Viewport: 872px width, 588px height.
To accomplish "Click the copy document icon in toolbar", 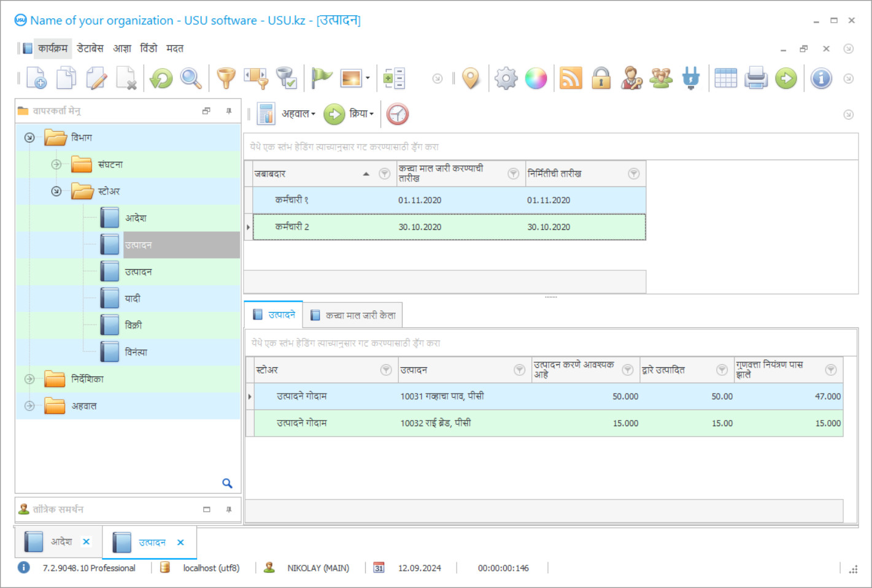I will click(66, 78).
